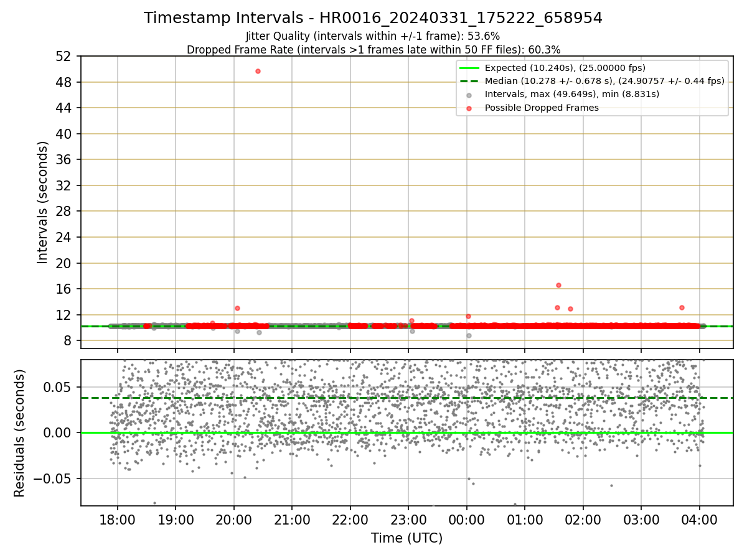Click the Expected (10.240s) legend entry

(565, 68)
